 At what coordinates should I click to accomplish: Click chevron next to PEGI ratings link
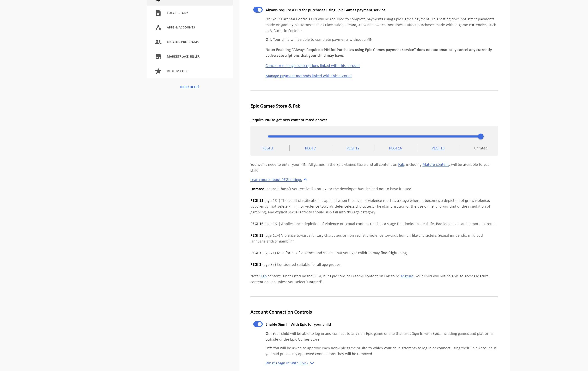point(305,180)
